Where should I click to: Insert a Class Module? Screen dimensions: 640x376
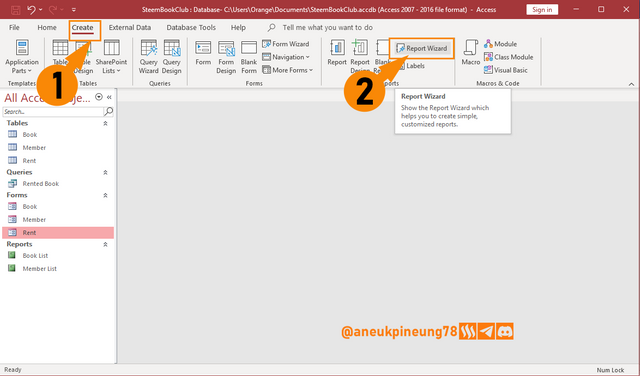click(509, 57)
